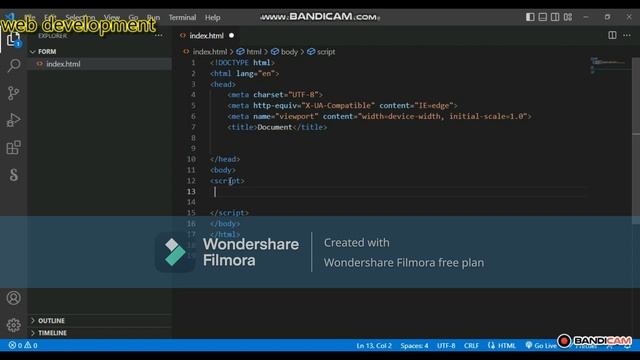
Task: Click the Document title text on line 7
Action: 275,127
